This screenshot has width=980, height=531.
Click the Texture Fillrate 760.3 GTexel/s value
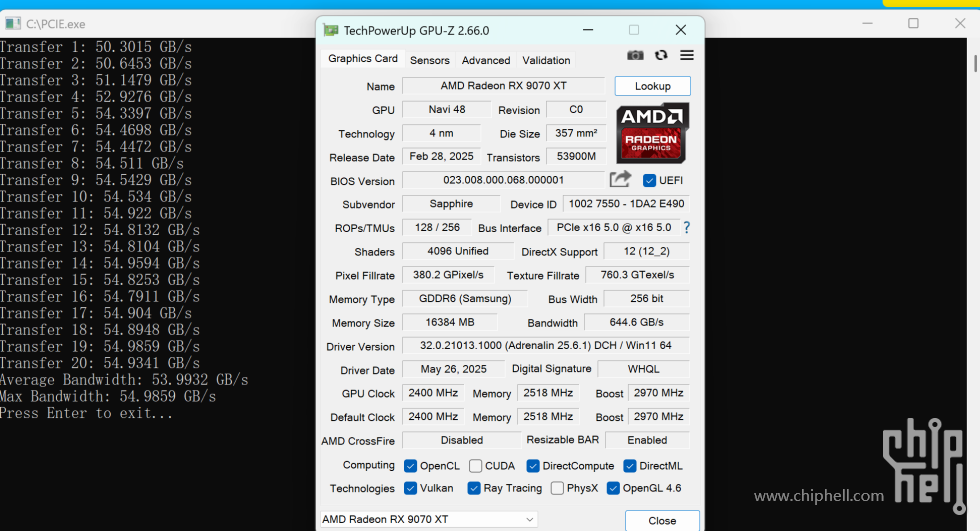point(638,275)
